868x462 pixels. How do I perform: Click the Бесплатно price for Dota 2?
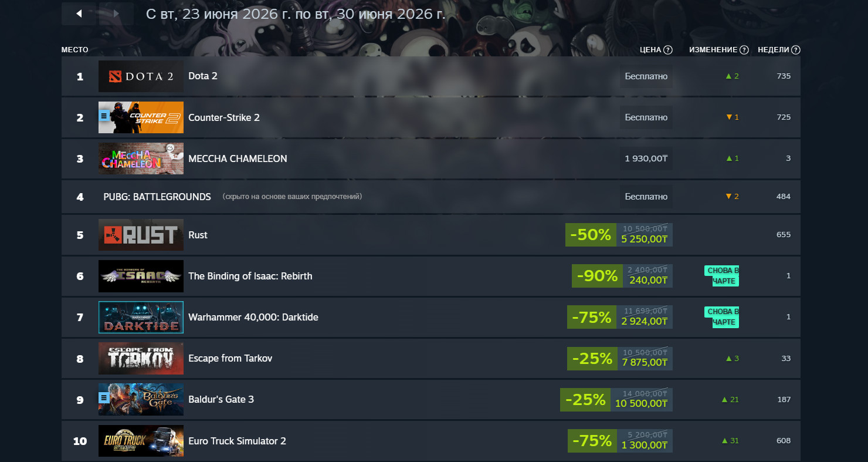[646, 76]
